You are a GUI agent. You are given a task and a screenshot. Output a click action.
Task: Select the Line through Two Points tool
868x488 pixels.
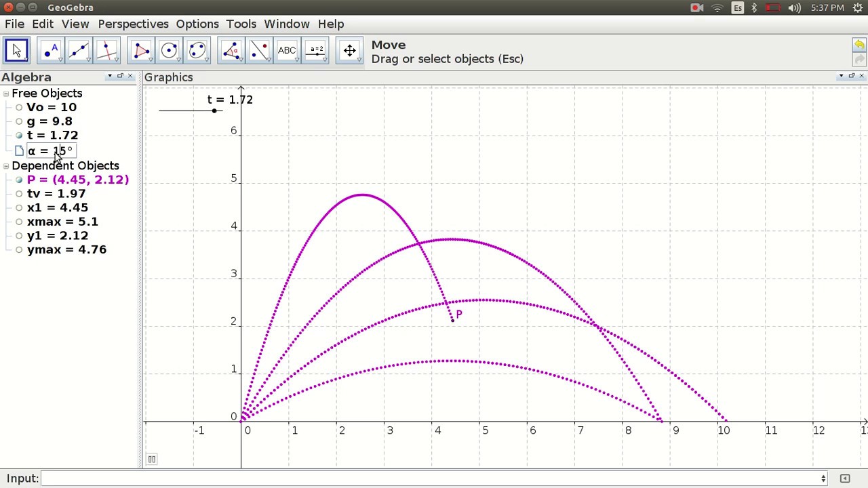coord(79,51)
